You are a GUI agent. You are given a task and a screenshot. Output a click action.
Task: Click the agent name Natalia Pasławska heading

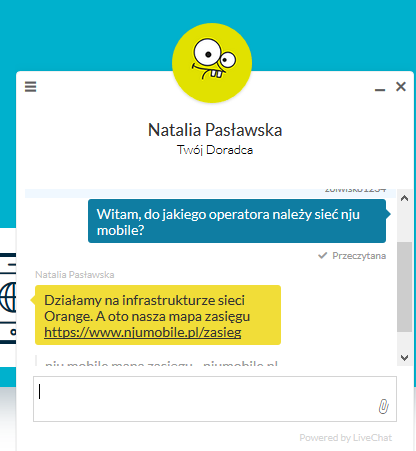(215, 130)
